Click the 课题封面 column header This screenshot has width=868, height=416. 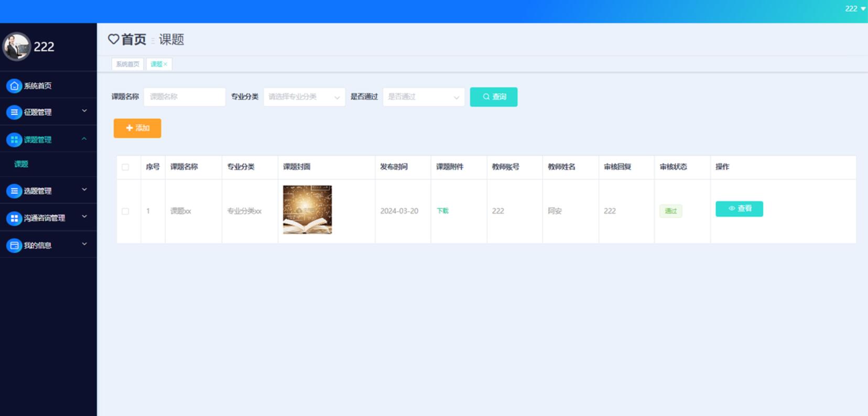[x=297, y=167]
